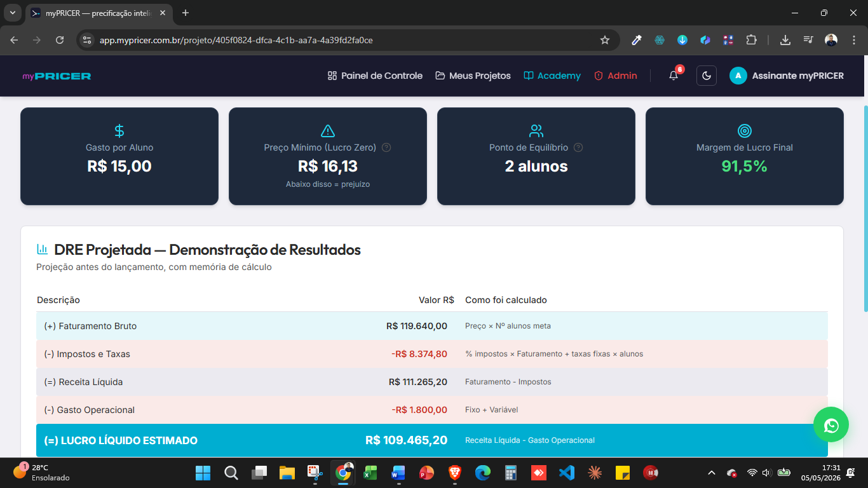The width and height of the screenshot is (868, 488).
Task: Open the notifications bell with 6 alerts
Action: point(674,76)
